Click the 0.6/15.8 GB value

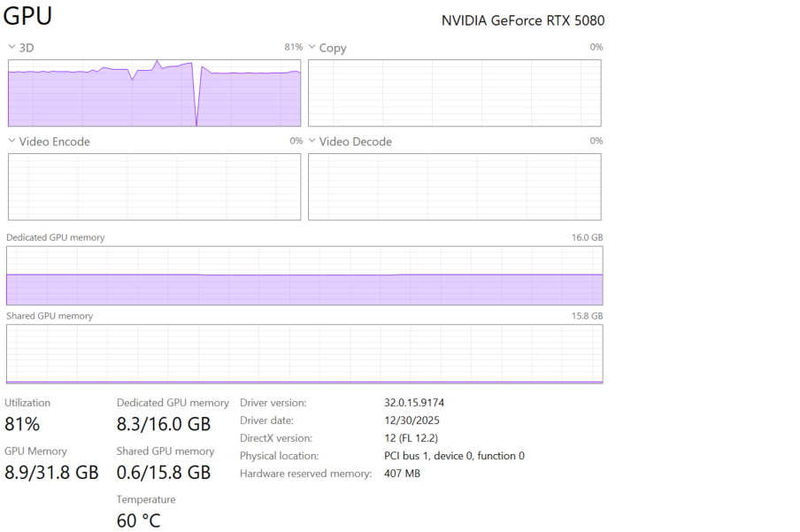tap(164, 473)
